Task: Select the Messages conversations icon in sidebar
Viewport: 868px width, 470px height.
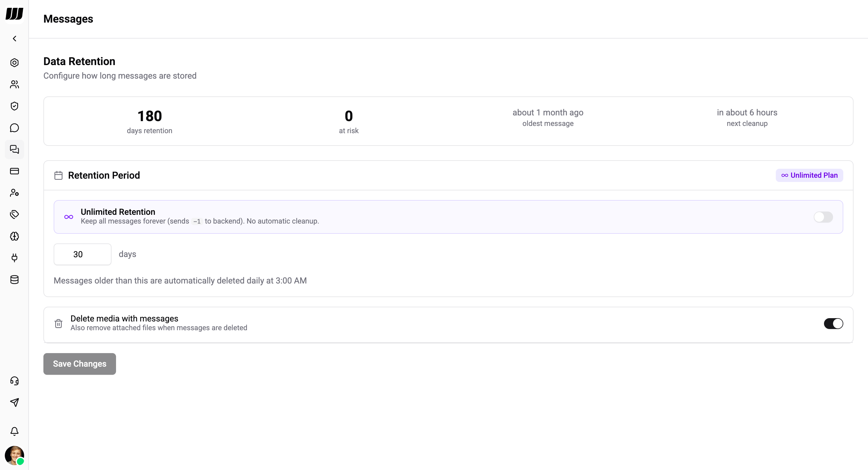Action: (x=14, y=150)
